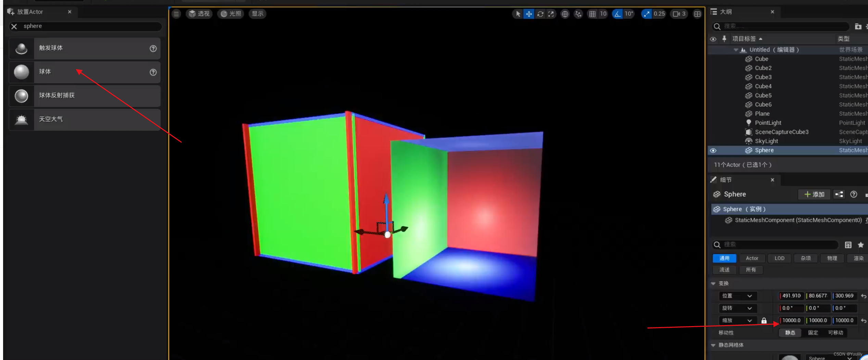Set mobility to 可移动 movable
The image size is (868, 360).
point(835,333)
